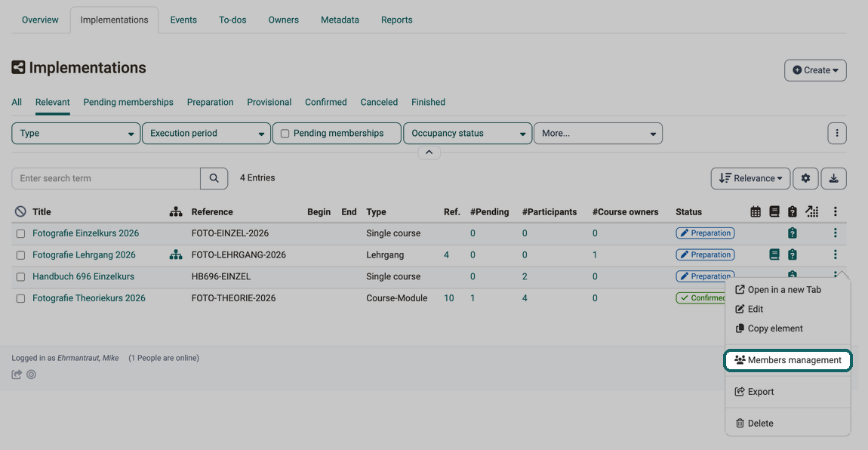This screenshot has width=868, height=450.
Task: Open the More... filter dropdown
Action: [x=599, y=134]
